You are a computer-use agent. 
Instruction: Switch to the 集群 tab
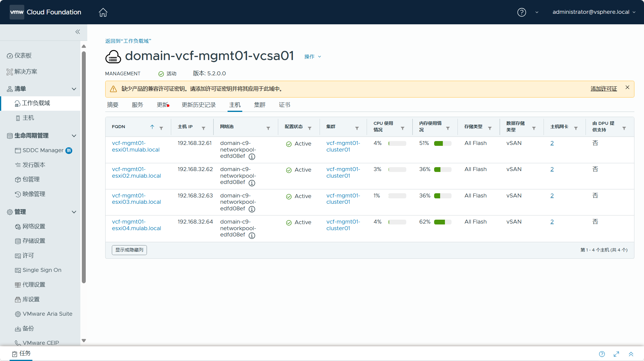(260, 105)
